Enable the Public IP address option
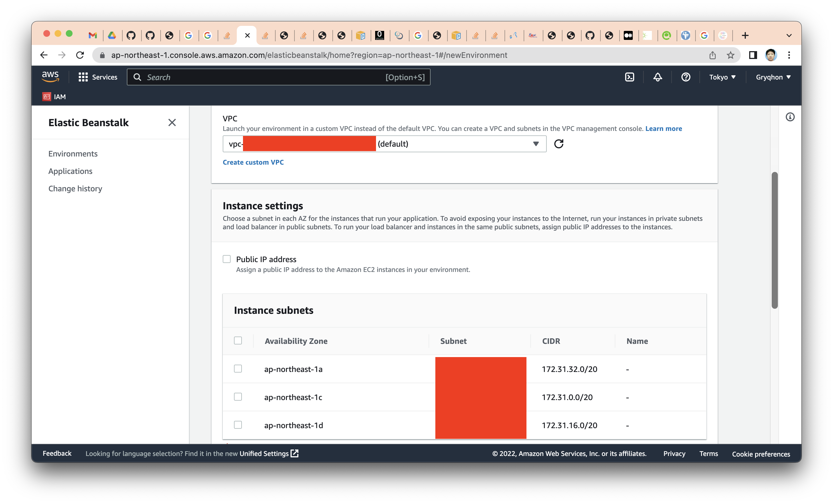The height and width of the screenshot is (504, 833). point(226,259)
